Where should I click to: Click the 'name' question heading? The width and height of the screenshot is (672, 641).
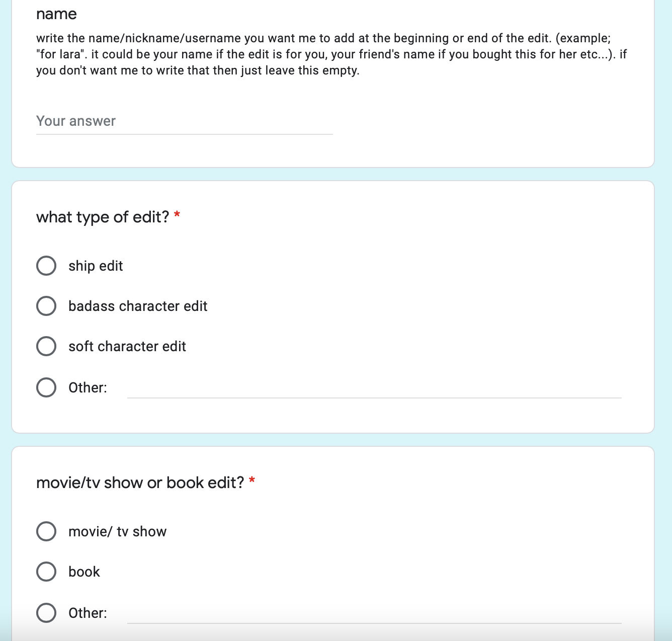pyautogui.click(x=56, y=14)
